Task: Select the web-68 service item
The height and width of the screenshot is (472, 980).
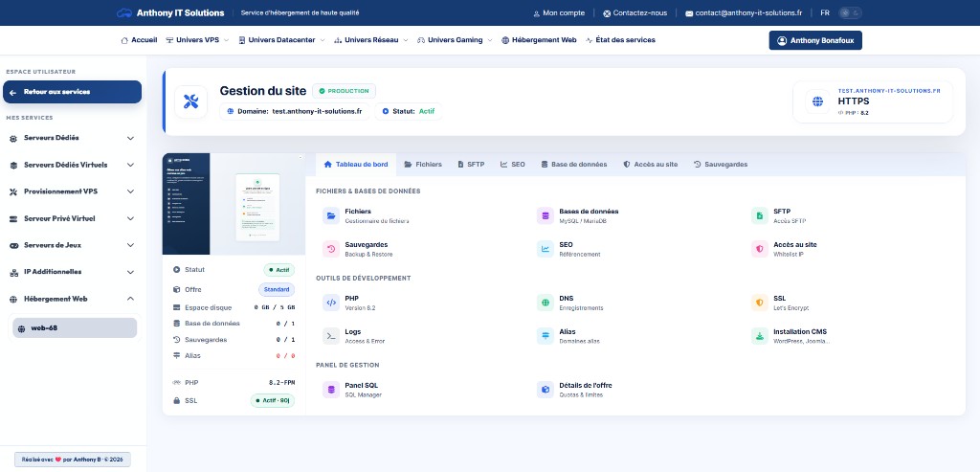Action: tap(75, 328)
